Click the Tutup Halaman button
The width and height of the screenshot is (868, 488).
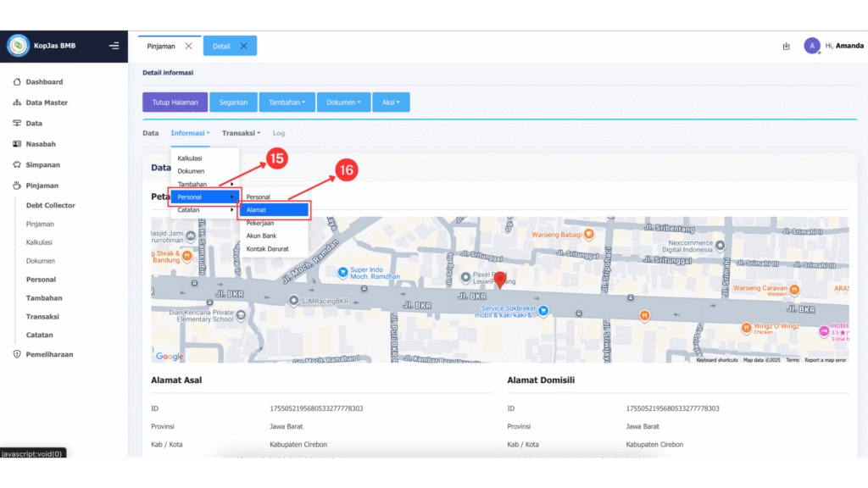[175, 103]
